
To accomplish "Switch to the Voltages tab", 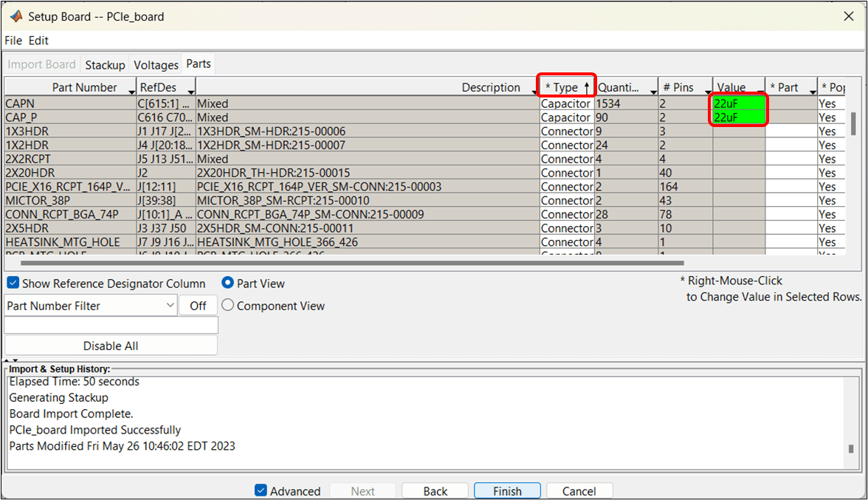I will pos(156,65).
